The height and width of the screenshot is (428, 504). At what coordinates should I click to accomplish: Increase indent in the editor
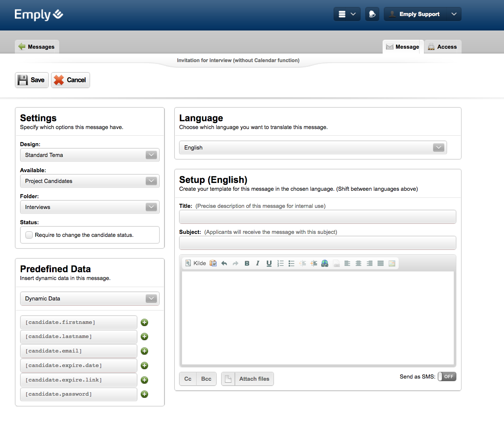click(314, 263)
